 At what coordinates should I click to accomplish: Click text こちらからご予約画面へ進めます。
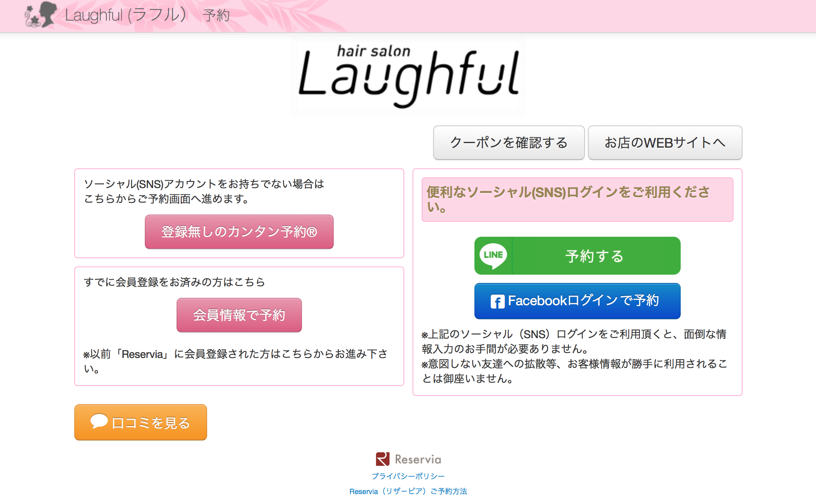(x=167, y=199)
